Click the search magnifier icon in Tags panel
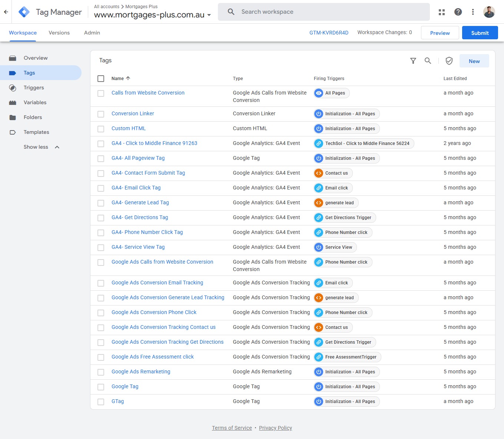504x439 pixels. [428, 61]
